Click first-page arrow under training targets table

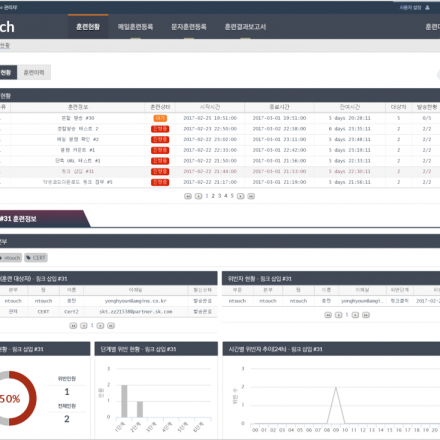pos(73,326)
